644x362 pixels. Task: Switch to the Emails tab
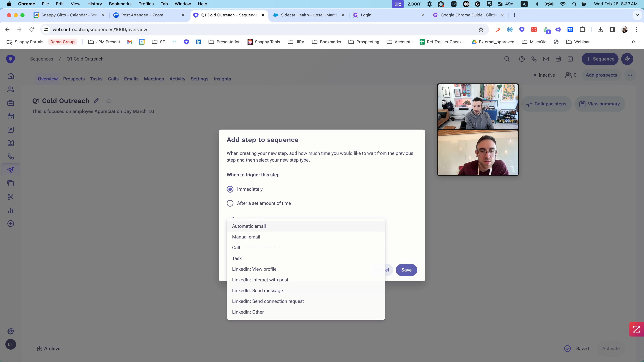coord(131,79)
